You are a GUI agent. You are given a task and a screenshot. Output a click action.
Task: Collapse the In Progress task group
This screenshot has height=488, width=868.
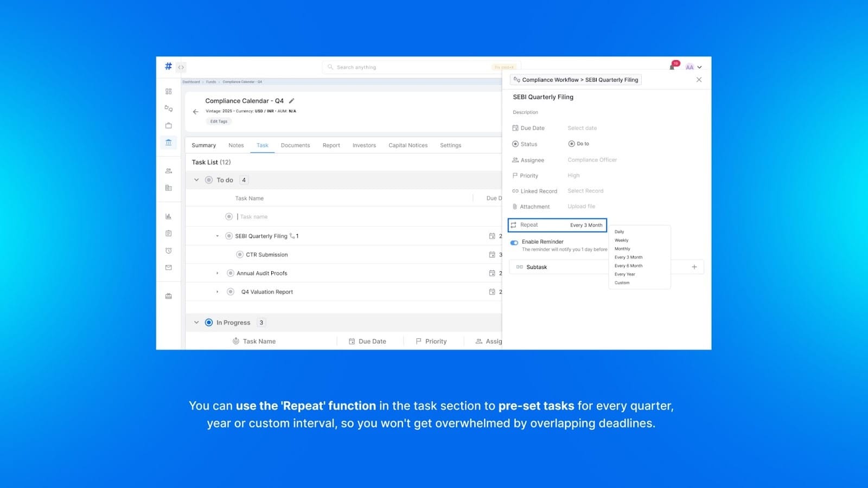pos(196,323)
